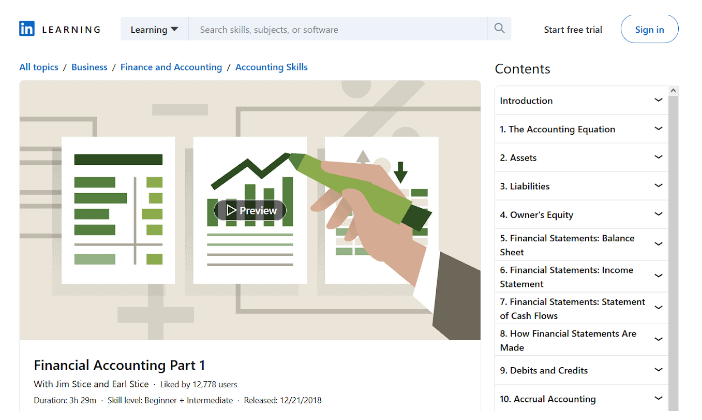This screenshot has width=702, height=420.
Task: Click the LinkedIn Learning logo
Action: point(60,29)
